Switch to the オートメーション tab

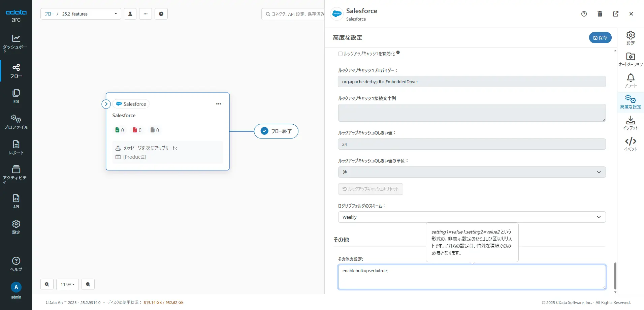[x=631, y=59]
